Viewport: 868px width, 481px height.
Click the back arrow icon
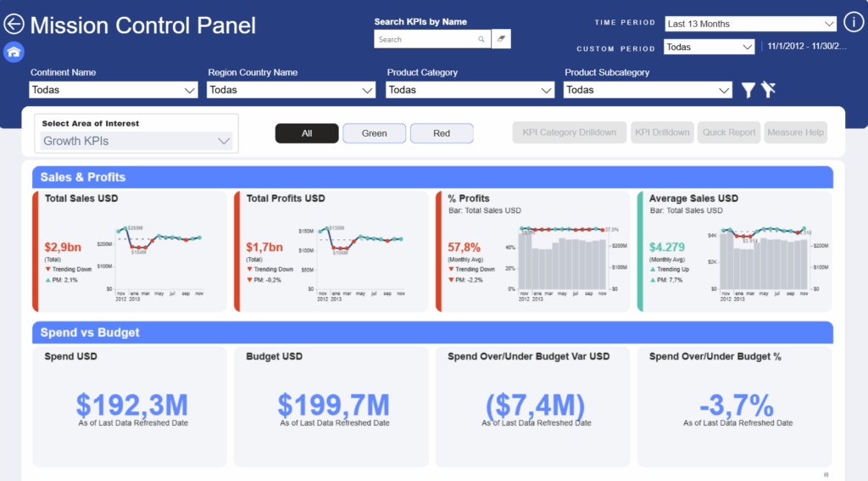(x=14, y=25)
